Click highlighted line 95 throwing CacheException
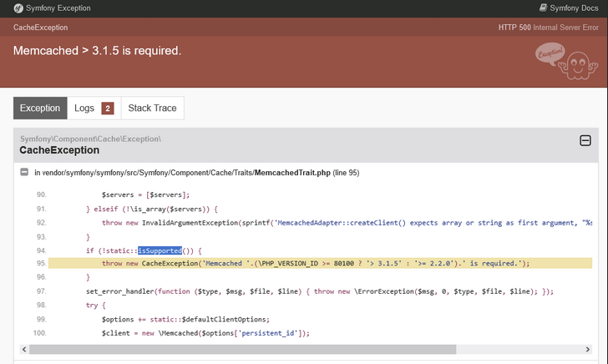The height and width of the screenshot is (364, 608). pyautogui.click(x=321, y=263)
